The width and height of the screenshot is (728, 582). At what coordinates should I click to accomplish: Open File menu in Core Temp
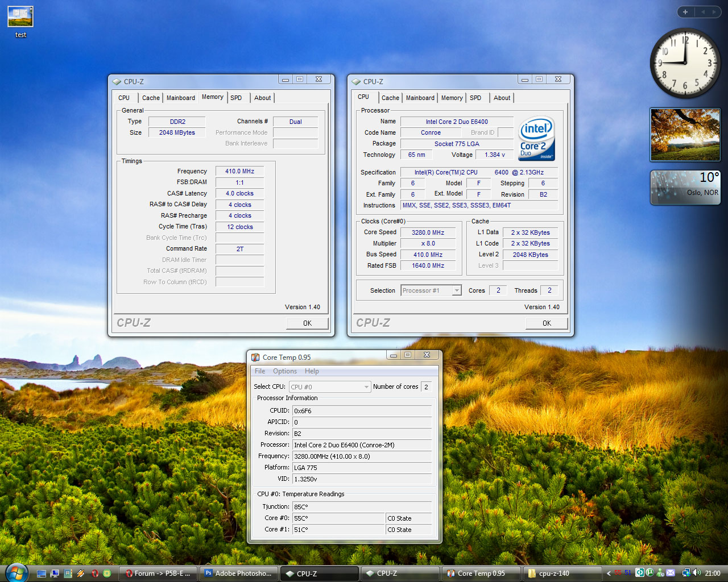(260, 371)
